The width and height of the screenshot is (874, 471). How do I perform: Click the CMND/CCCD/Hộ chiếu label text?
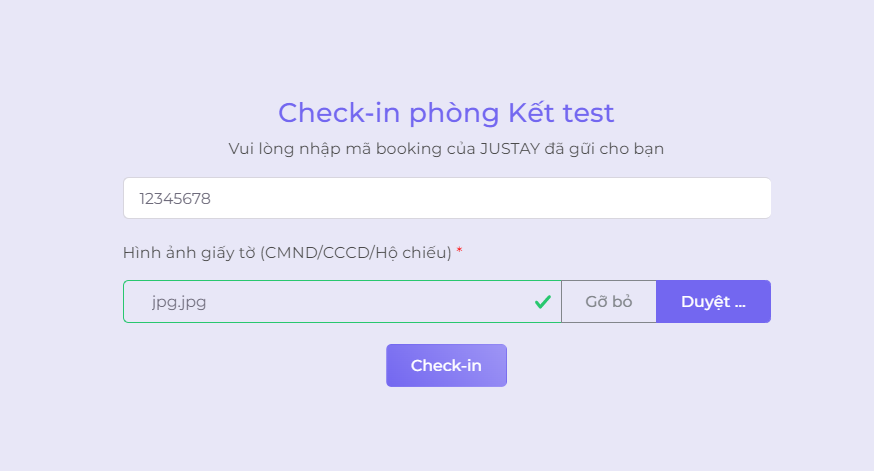[356, 253]
